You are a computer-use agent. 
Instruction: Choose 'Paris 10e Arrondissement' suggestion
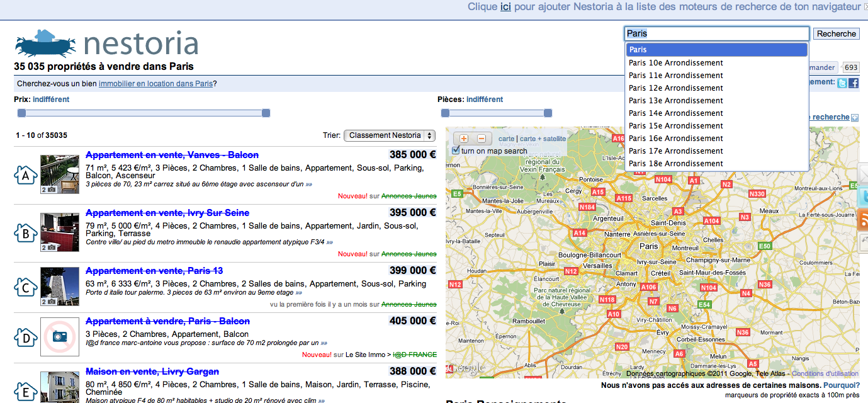pos(717,63)
